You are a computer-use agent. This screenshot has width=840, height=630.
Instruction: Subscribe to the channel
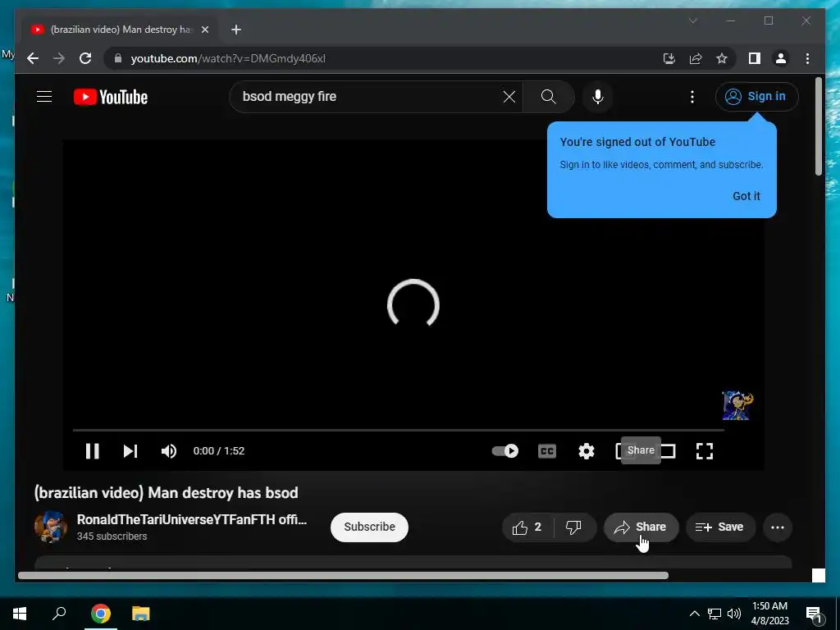pos(369,527)
